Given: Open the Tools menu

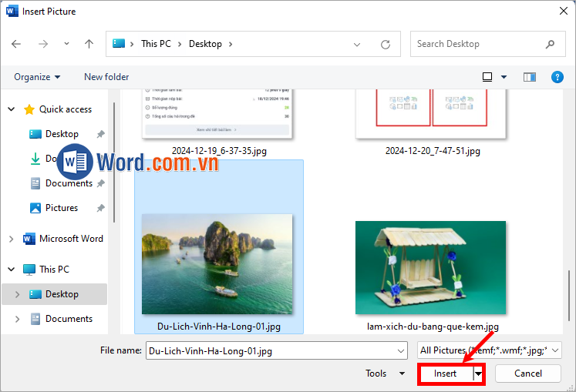Looking at the screenshot, I should point(385,374).
